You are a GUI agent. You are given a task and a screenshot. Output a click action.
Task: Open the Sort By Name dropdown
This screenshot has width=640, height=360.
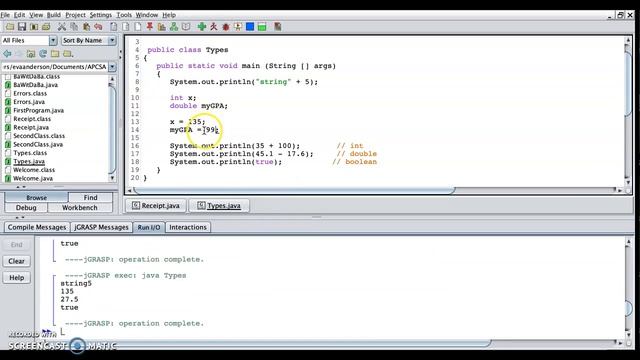pos(112,40)
